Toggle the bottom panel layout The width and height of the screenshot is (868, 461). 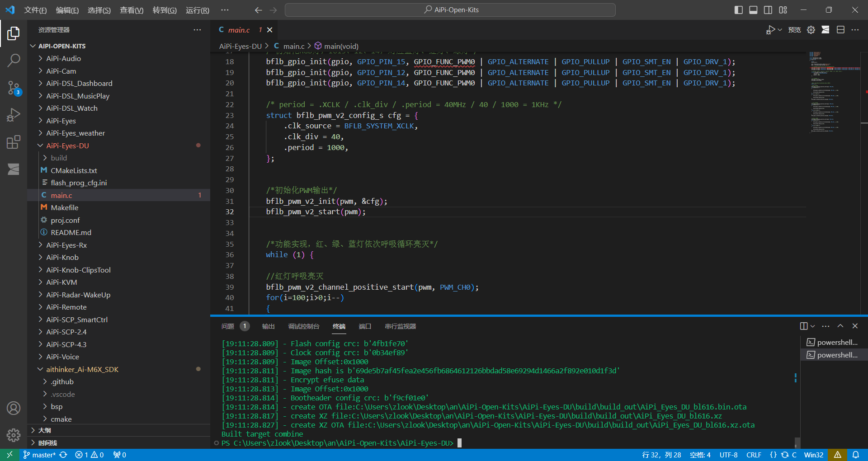[753, 10]
